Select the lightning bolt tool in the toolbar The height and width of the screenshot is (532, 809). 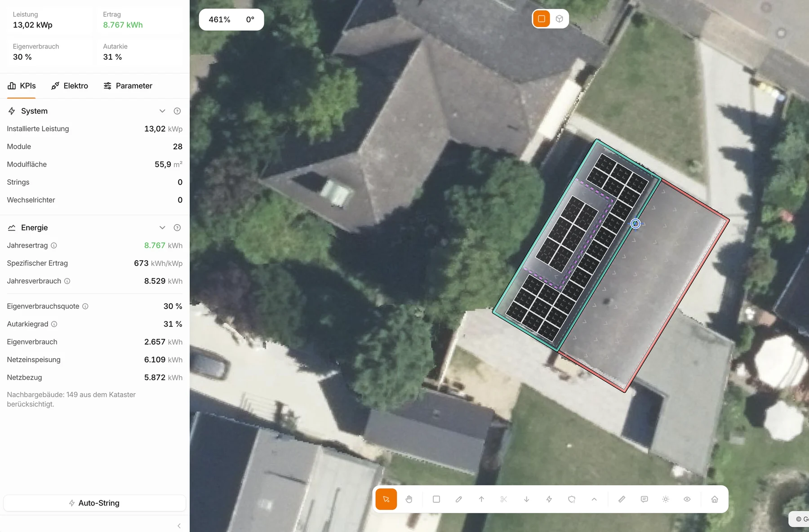549,499
